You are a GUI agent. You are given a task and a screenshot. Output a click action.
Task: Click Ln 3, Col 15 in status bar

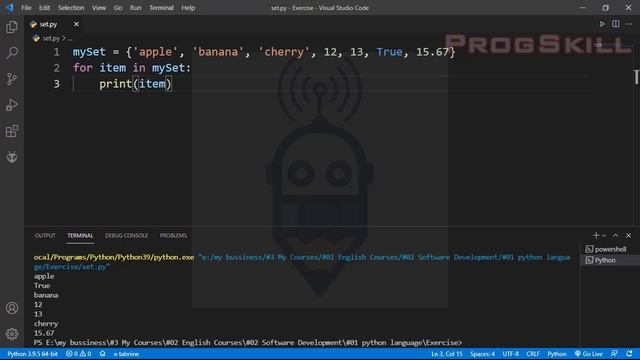[447, 354]
